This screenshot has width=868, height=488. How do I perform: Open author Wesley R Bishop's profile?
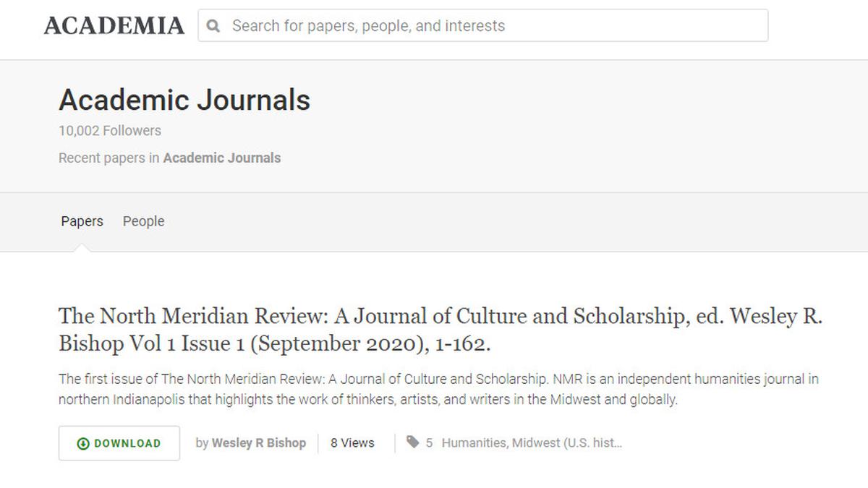coord(258,443)
